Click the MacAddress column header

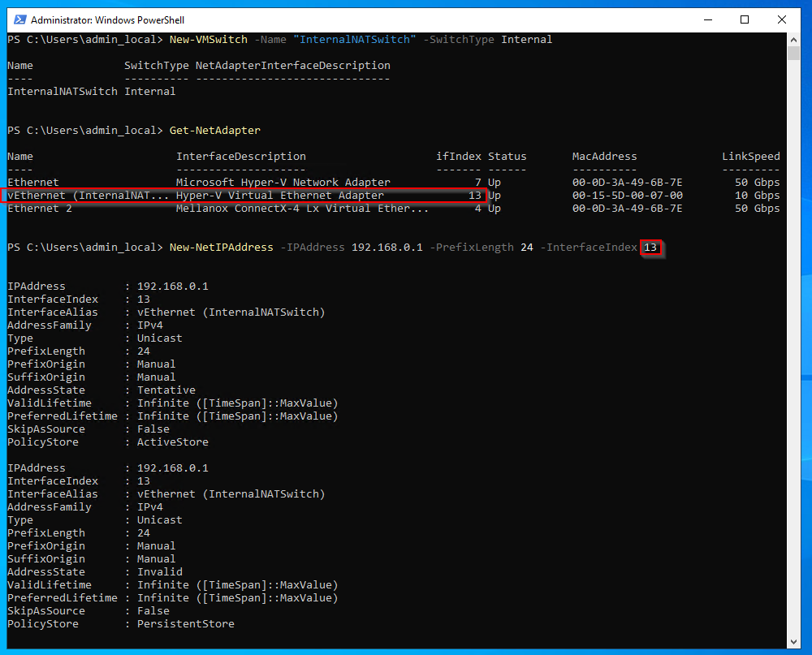click(x=604, y=157)
